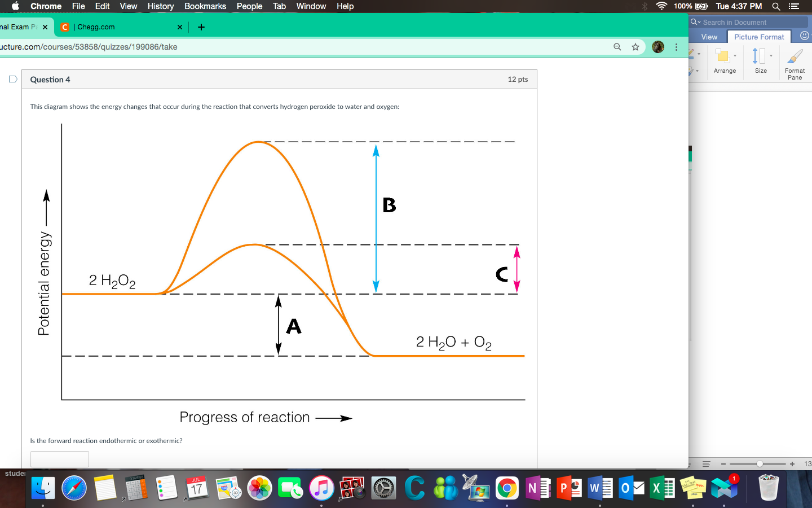Expand the Search in Document scope chevron
The image size is (812, 508).
[x=699, y=22]
